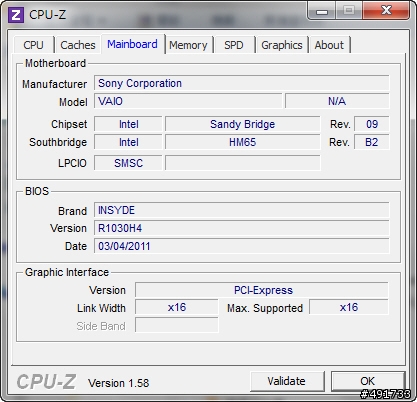The height and width of the screenshot is (402, 417).
Task: Select the Sony Corporation manufacturer field
Action: pos(242,83)
